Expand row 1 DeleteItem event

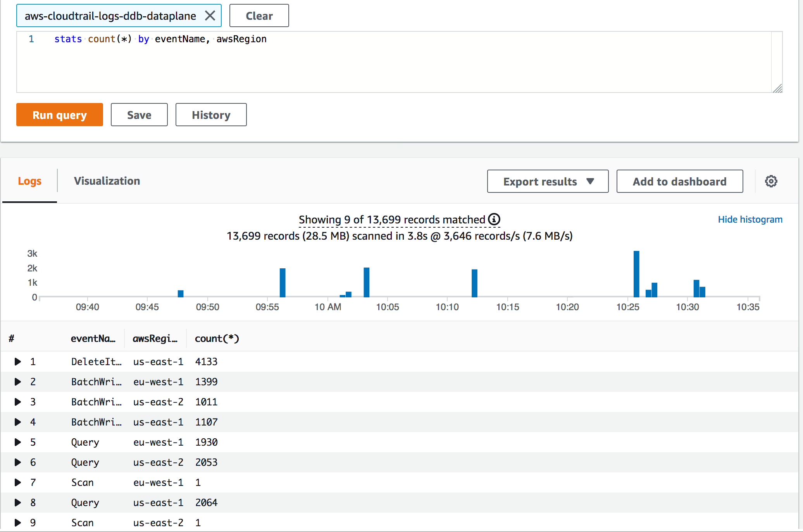pos(17,361)
